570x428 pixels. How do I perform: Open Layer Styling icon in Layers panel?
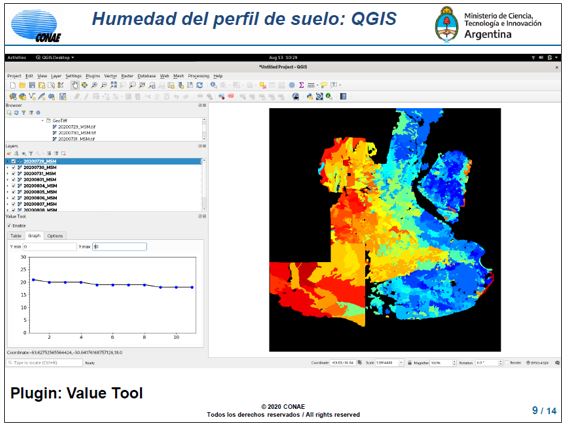pos(9,154)
